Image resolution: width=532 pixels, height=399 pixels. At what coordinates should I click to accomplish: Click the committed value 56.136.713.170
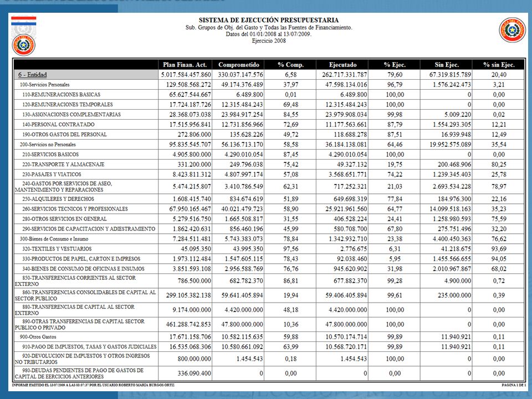[x=242, y=145]
